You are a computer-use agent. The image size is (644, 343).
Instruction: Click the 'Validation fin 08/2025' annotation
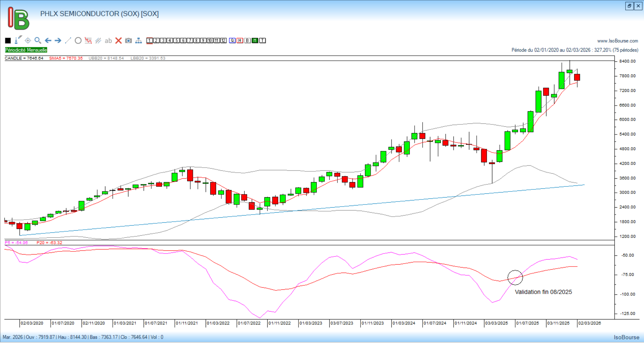click(543, 292)
